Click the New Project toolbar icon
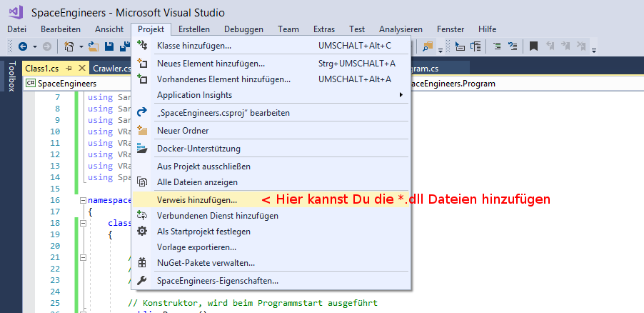The height and width of the screenshot is (313, 644). point(69,46)
